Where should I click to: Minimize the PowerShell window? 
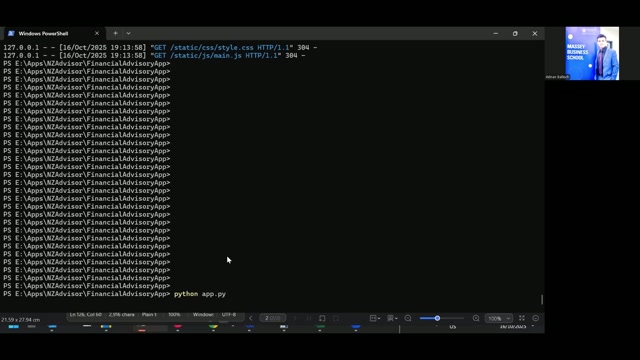(496, 33)
